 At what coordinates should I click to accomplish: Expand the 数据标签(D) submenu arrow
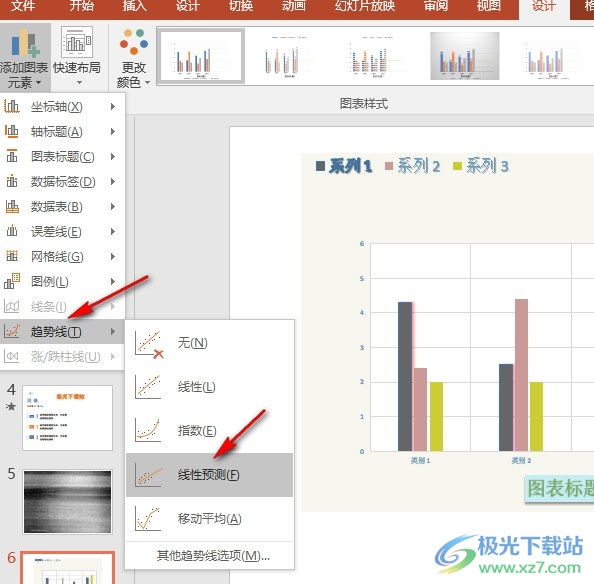coord(113,181)
